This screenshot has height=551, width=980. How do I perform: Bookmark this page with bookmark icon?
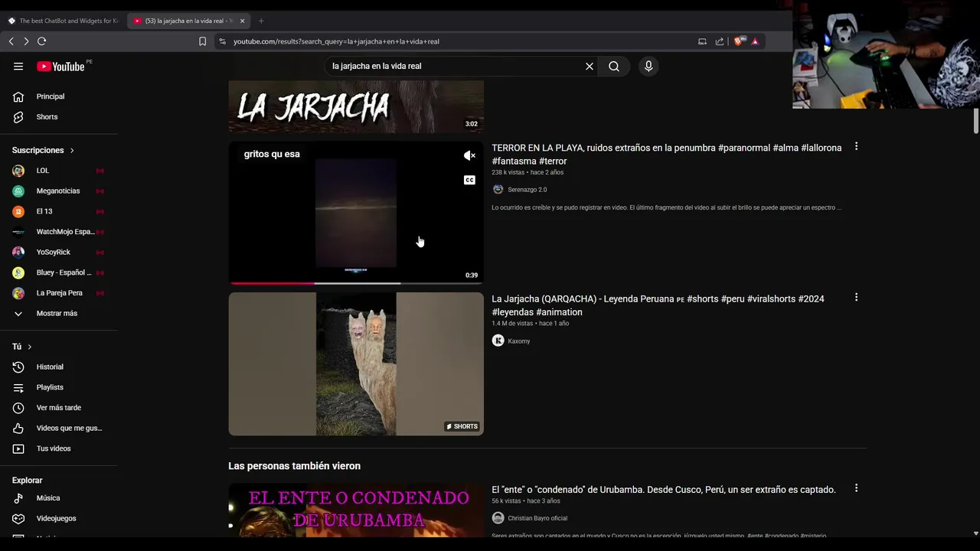pyautogui.click(x=202, y=41)
